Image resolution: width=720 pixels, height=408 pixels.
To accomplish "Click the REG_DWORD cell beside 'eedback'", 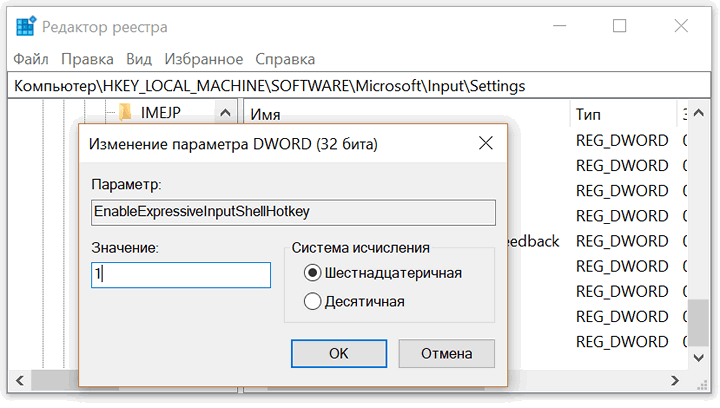I will click(x=622, y=241).
